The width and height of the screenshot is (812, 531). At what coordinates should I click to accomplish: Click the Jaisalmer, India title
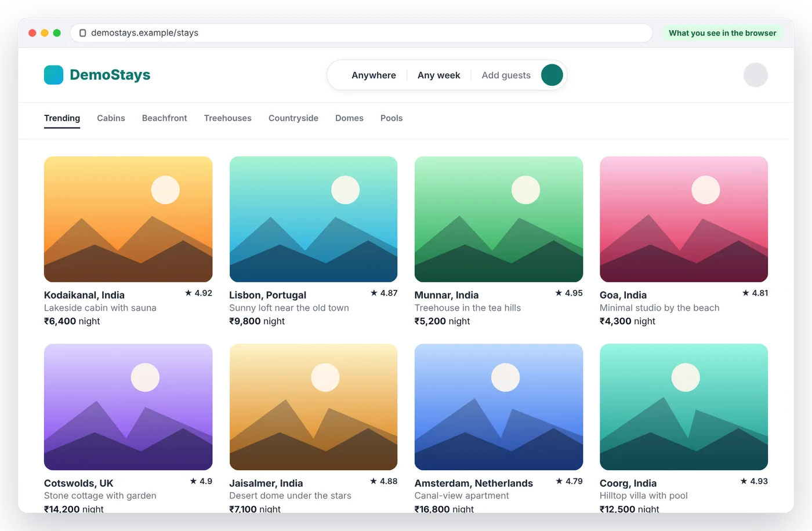(266, 483)
